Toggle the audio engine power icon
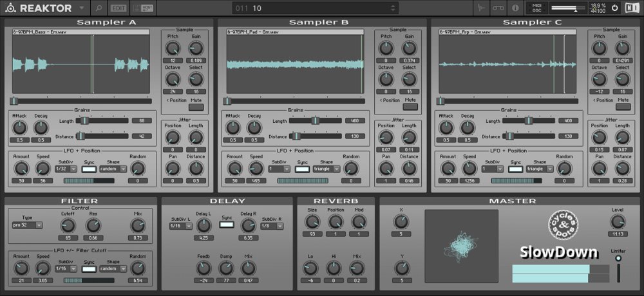 click(x=614, y=8)
